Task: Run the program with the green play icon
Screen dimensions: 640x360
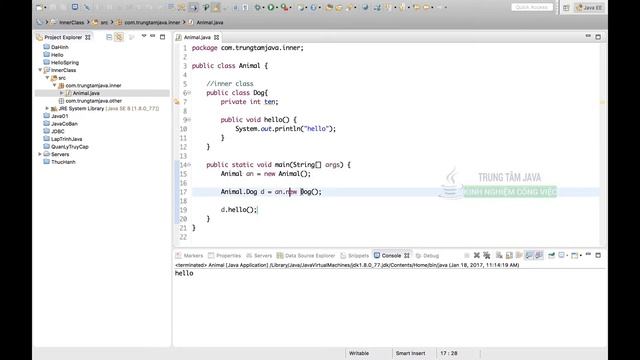Action: pyautogui.click(x=271, y=7)
